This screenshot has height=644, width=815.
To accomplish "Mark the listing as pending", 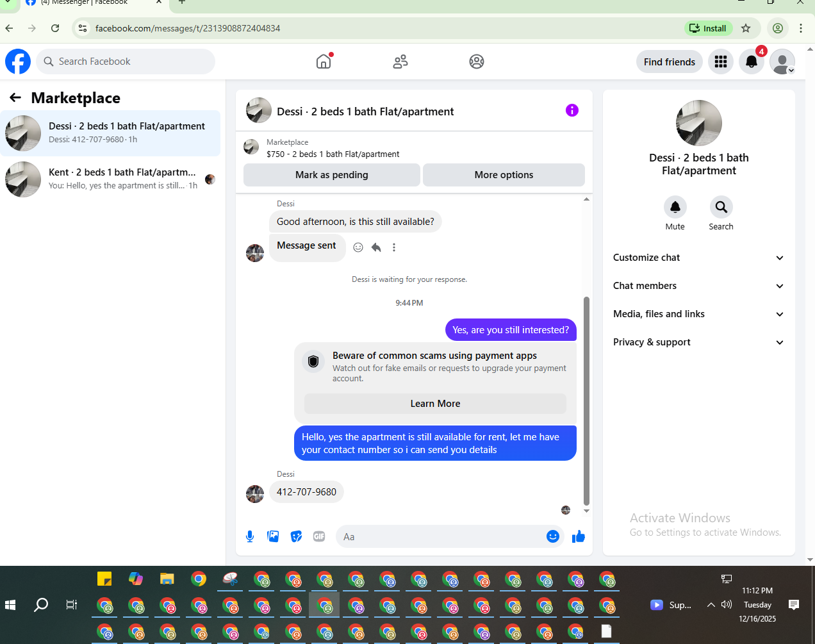I will click(332, 175).
